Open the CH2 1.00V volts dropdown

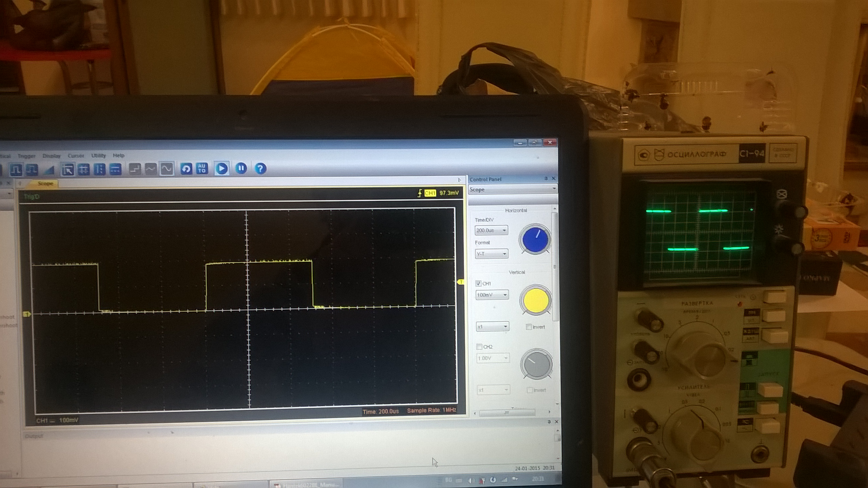pos(493,358)
